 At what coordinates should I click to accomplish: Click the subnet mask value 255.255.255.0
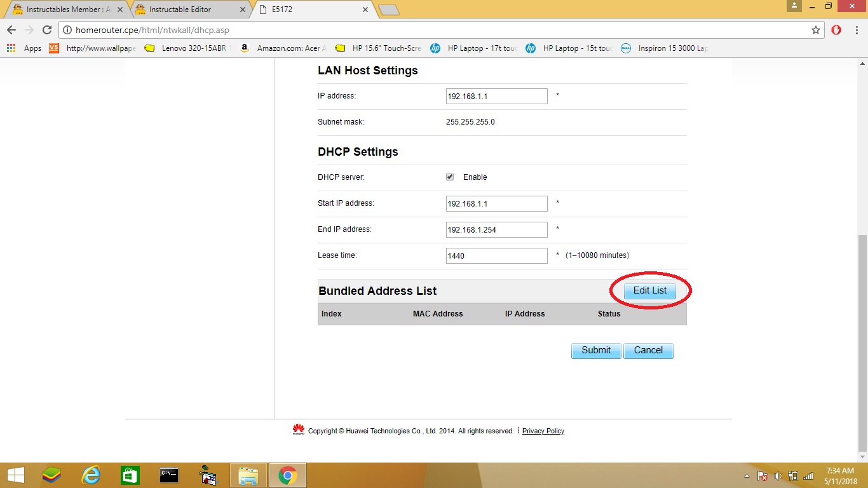tap(470, 122)
